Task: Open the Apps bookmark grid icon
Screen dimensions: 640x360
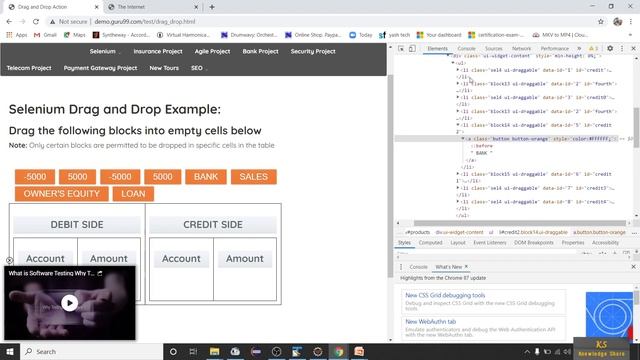Action: click(x=9, y=35)
